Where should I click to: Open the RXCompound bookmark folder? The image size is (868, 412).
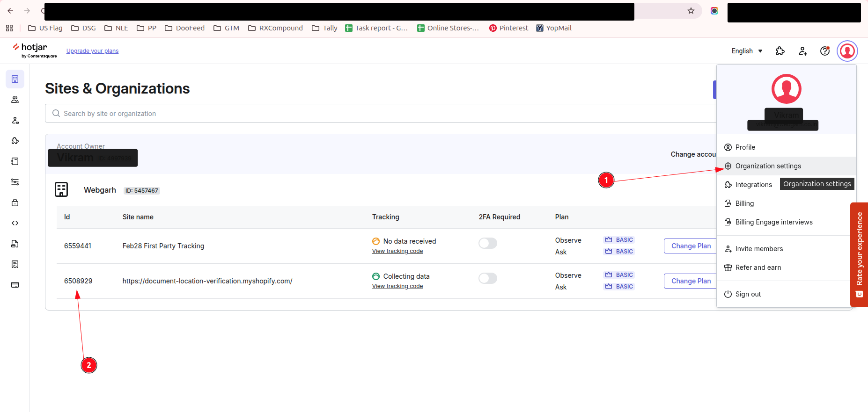click(x=276, y=28)
